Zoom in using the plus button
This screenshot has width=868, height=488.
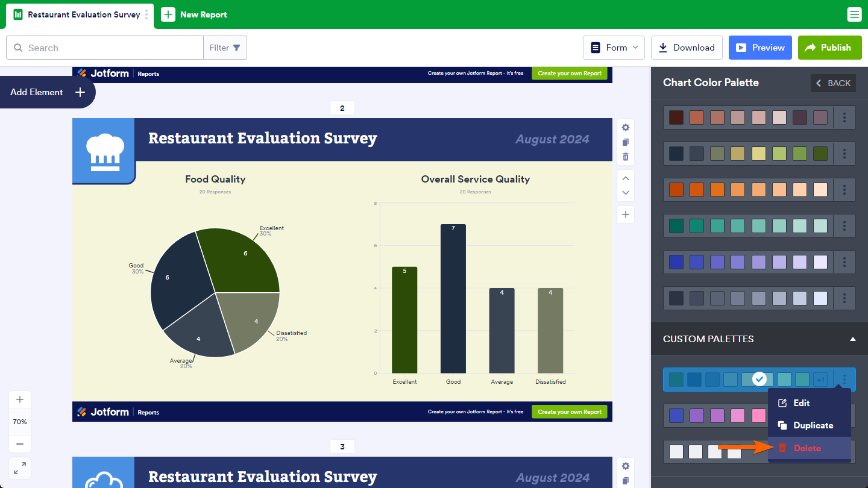(x=20, y=399)
